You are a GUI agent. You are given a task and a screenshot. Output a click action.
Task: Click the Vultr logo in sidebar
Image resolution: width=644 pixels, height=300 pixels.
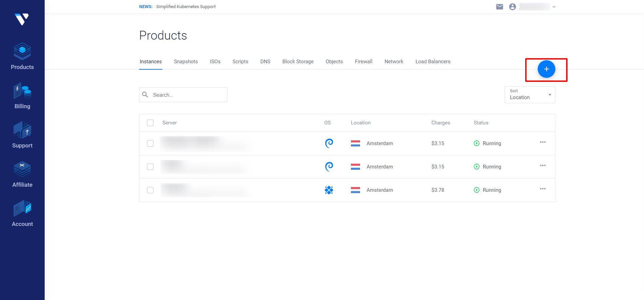pos(22,19)
